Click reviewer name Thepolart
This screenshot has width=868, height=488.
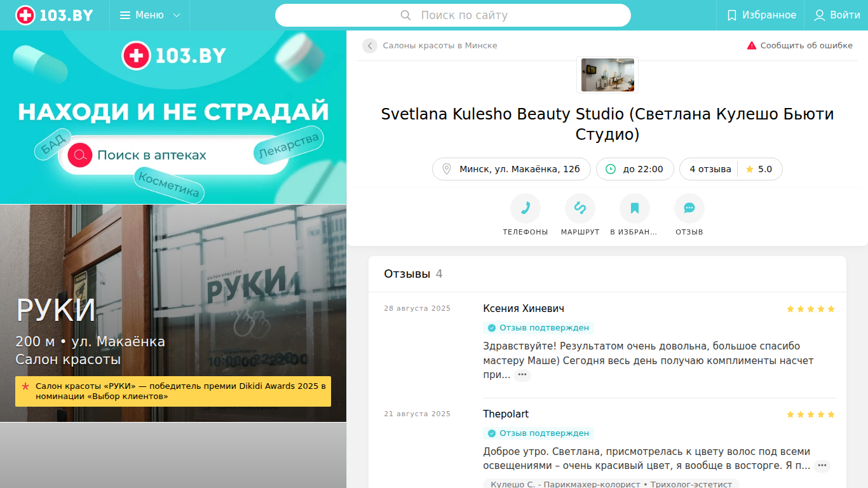coord(506,414)
